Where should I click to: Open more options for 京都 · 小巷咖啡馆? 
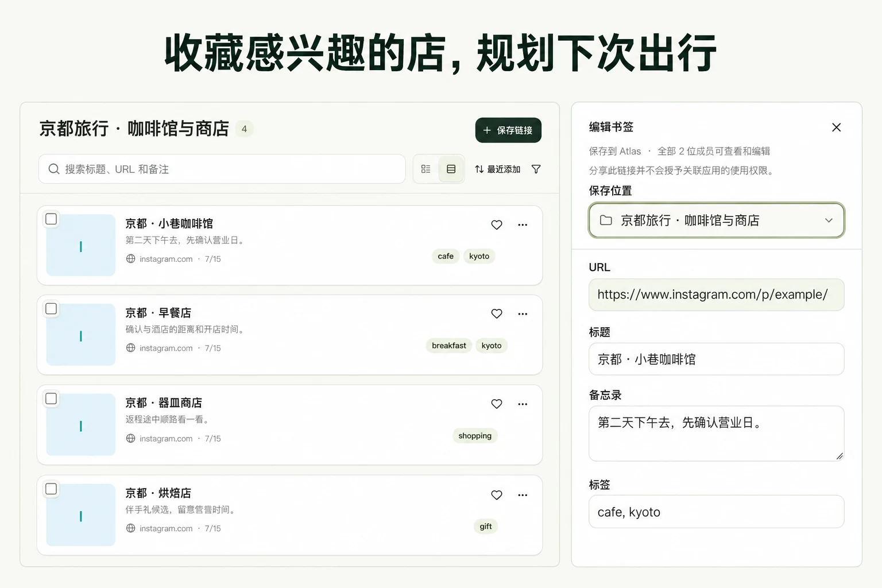click(523, 225)
